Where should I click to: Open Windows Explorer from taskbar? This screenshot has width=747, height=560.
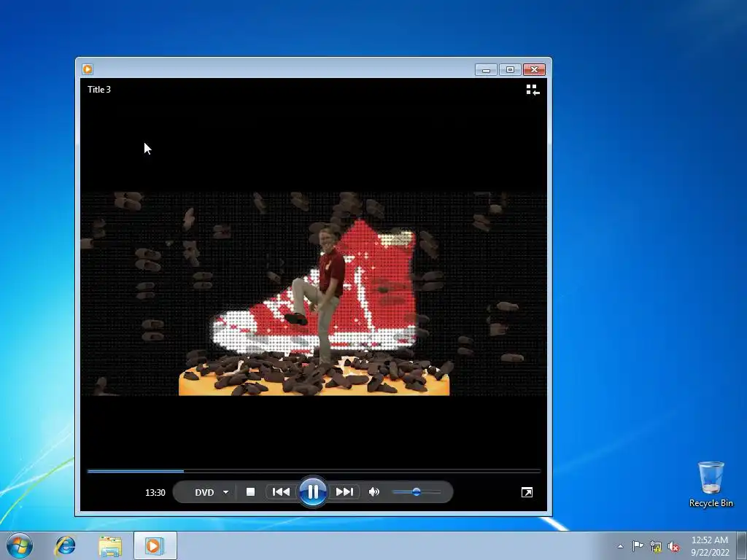[110, 545]
